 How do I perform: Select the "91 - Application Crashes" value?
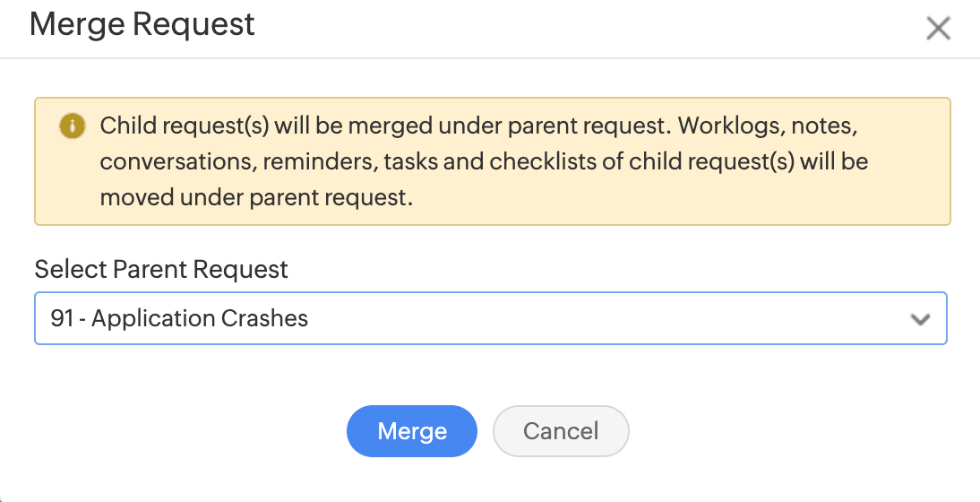click(180, 318)
